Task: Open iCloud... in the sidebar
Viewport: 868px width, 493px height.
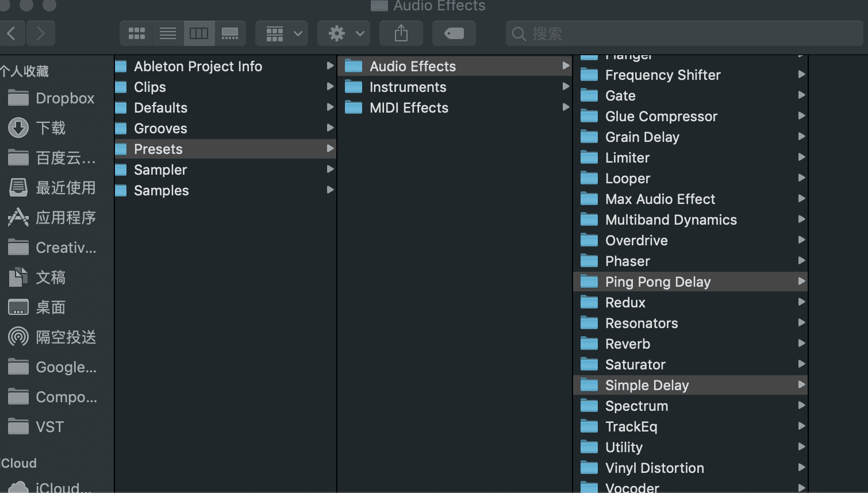Action: tap(51, 487)
